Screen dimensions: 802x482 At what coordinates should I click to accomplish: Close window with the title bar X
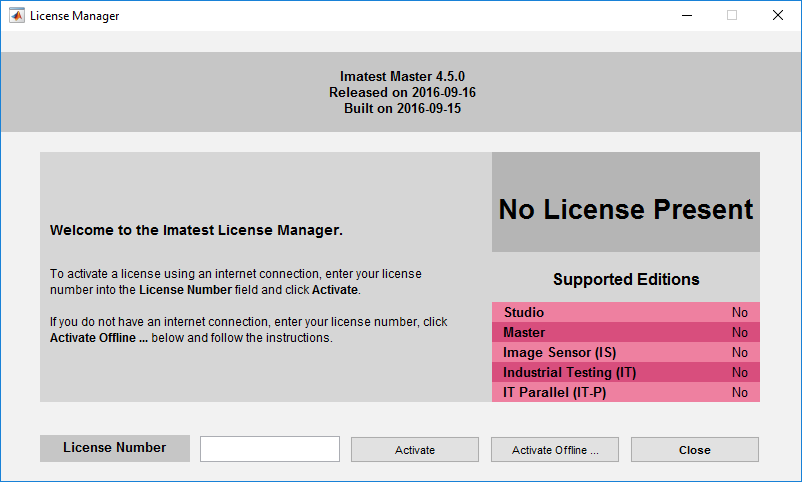[x=777, y=15]
